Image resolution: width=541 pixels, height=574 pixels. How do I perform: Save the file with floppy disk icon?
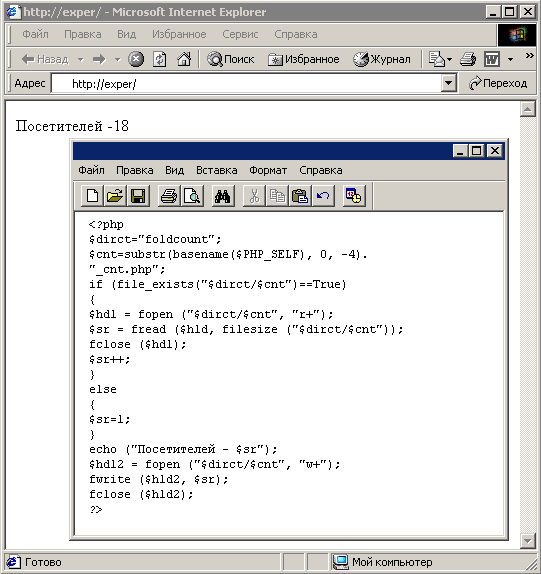pyautogui.click(x=138, y=196)
